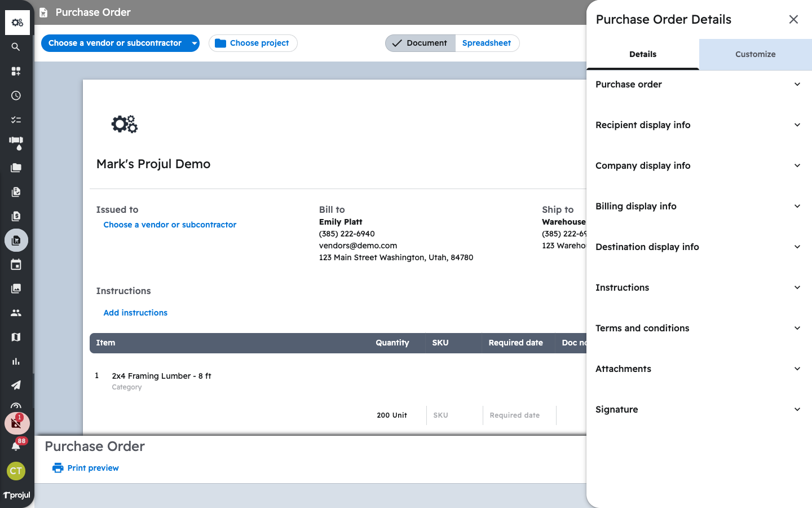Image resolution: width=812 pixels, height=508 pixels.
Task: Open the paper plane icon in the sidebar
Action: point(16,386)
